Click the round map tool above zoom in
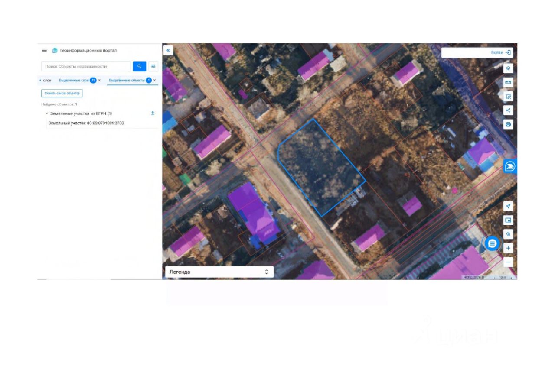The image size is (555, 392). pyautogui.click(x=508, y=234)
